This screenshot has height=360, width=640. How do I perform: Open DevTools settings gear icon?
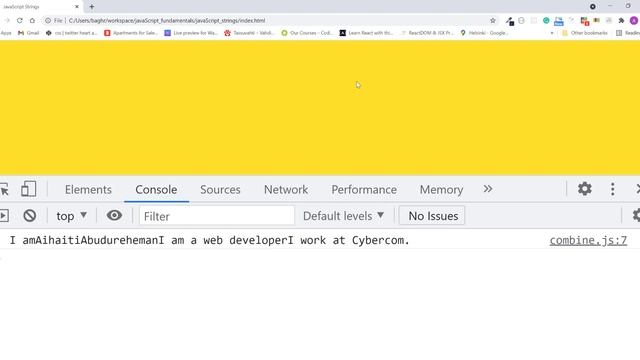click(x=584, y=189)
